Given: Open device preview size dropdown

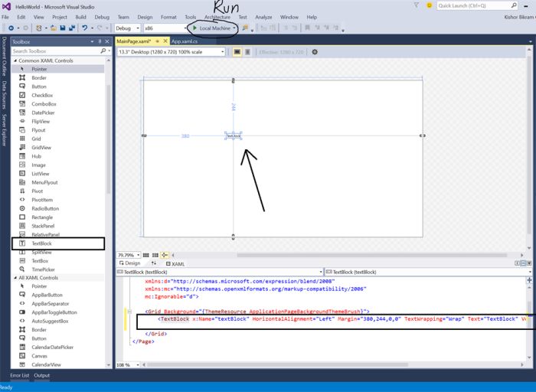Looking at the screenshot, I should pyautogui.click(x=223, y=52).
